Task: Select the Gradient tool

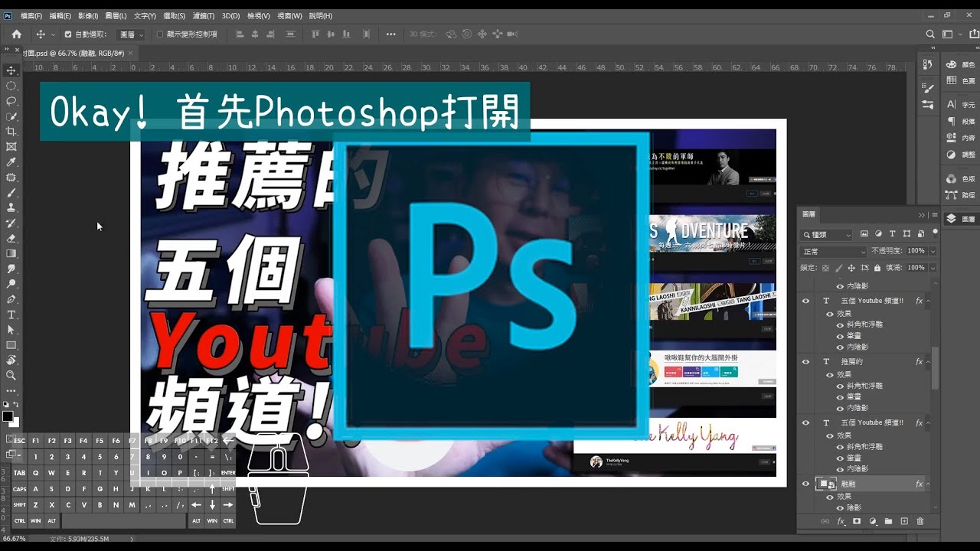Action: click(x=11, y=253)
